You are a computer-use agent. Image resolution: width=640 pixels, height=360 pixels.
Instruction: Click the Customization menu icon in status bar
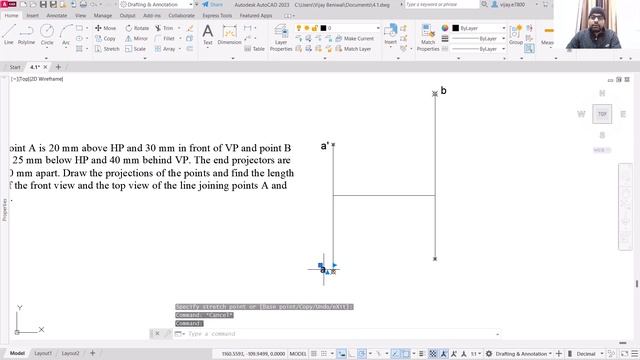pyautogui.click(x=635, y=353)
